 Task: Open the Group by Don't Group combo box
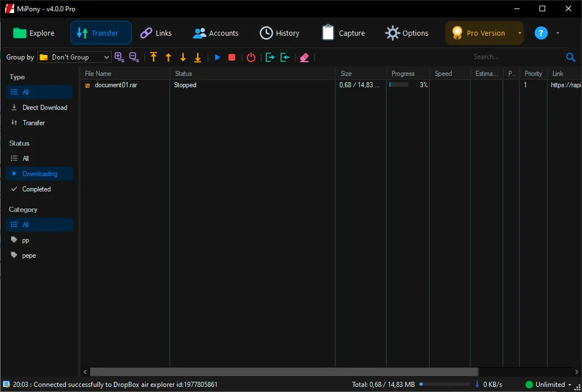pyautogui.click(x=74, y=57)
